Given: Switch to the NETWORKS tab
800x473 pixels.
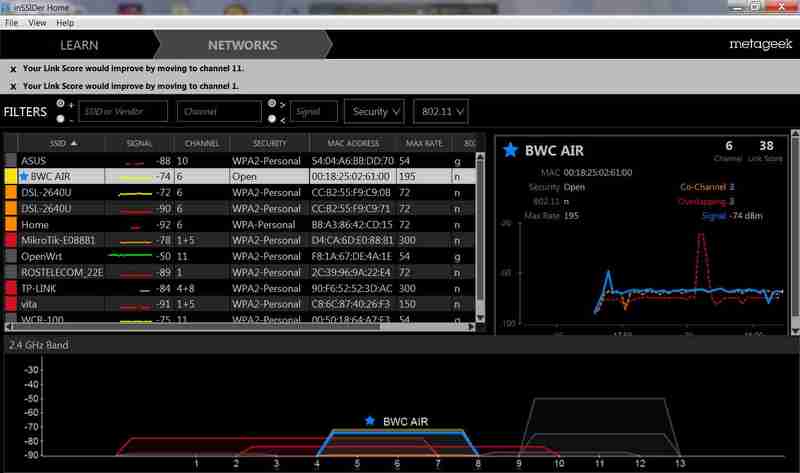Looking at the screenshot, I should coord(243,45).
